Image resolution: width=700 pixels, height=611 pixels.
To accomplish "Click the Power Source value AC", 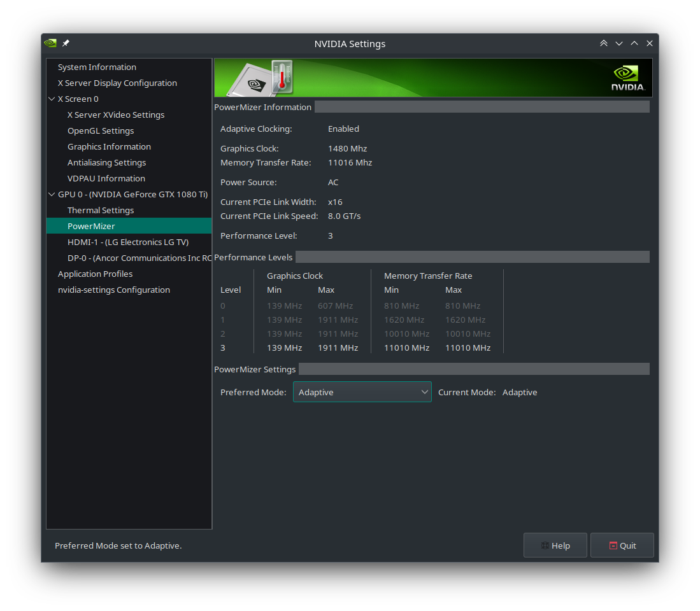I will point(333,183).
